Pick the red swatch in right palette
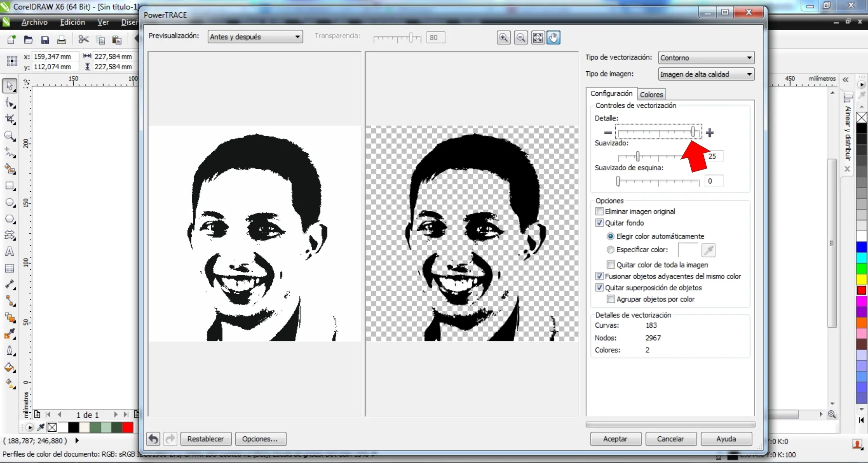The height and width of the screenshot is (463, 868). tap(862, 290)
